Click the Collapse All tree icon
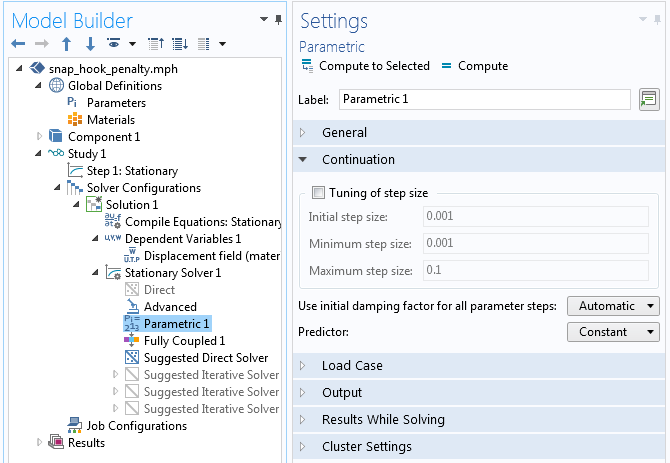Viewport: 670px width, 463px height. pos(157,44)
